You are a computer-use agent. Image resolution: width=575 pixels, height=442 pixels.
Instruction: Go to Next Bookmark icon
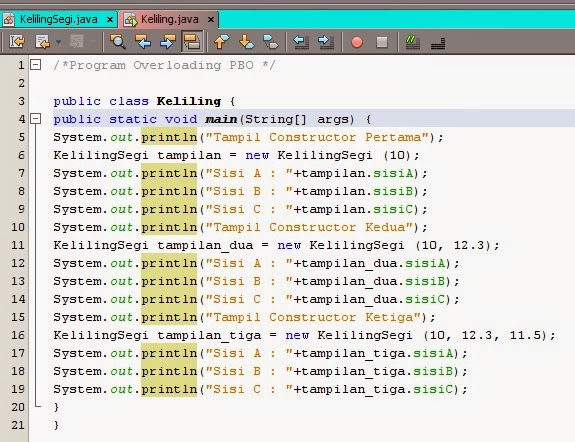tap(246, 42)
